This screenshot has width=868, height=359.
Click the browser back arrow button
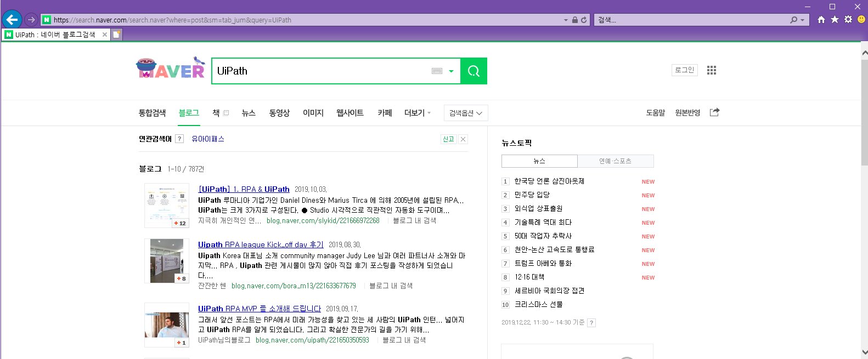coord(12,20)
